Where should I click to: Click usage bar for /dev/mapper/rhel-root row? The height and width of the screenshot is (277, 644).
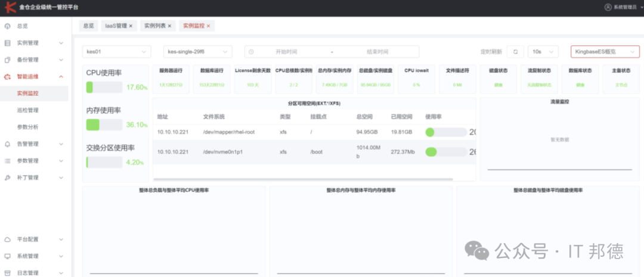[446, 132]
